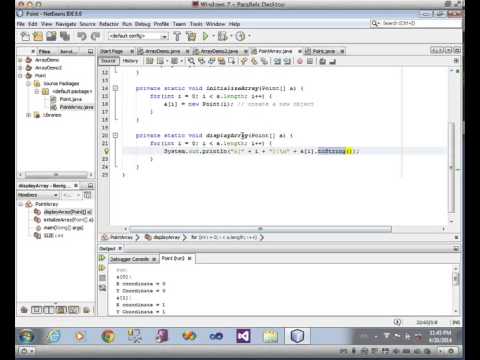
Task: Open the File menu
Action: coord(21,24)
